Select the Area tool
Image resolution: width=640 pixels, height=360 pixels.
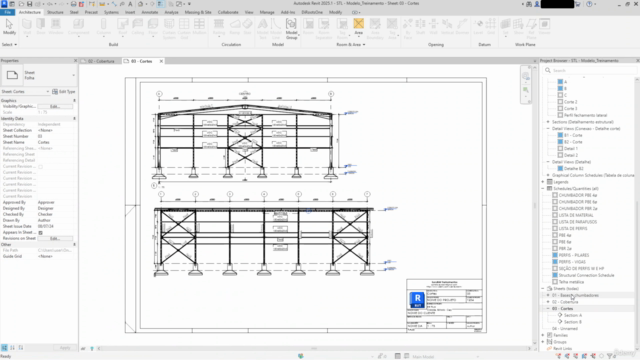pos(358,27)
